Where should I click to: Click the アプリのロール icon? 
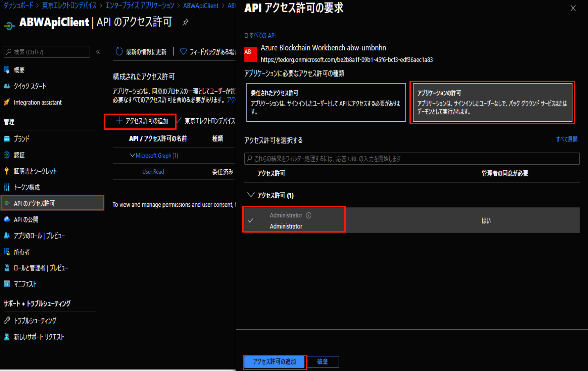(x=7, y=236)
